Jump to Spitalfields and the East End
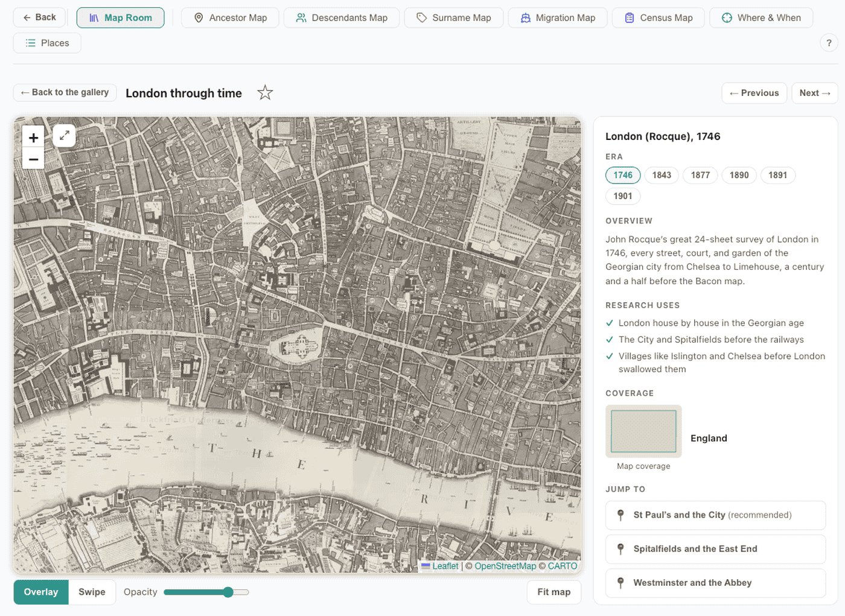This screenshot has height=616, width=845. (x=715, y=549)
